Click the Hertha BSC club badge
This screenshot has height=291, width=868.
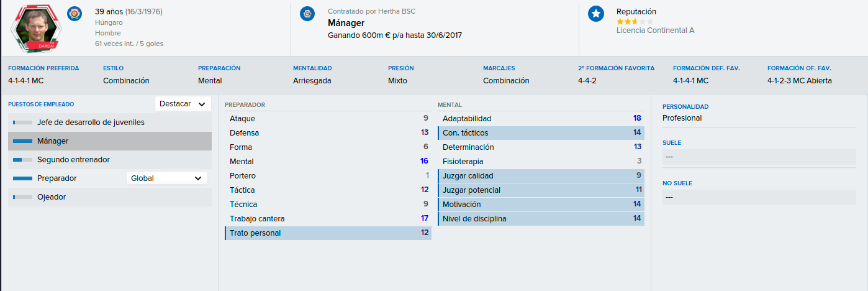[307, 14]
